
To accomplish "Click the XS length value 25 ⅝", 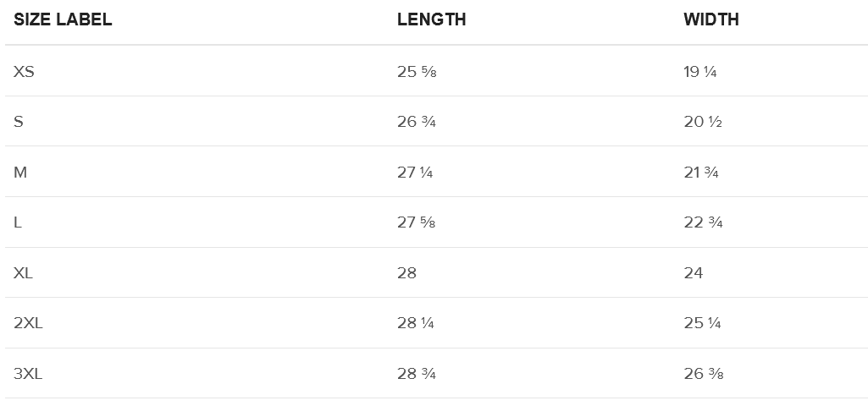I will click(x=417, y=72).
